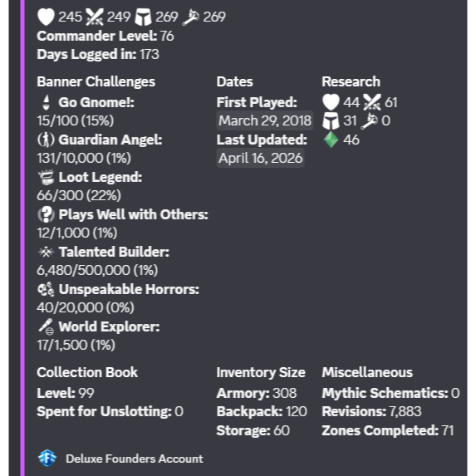This screenshot has width=476, height=476.
Task: Select the April 16, 2026 date chip
Action: click(x=261, y=158)
